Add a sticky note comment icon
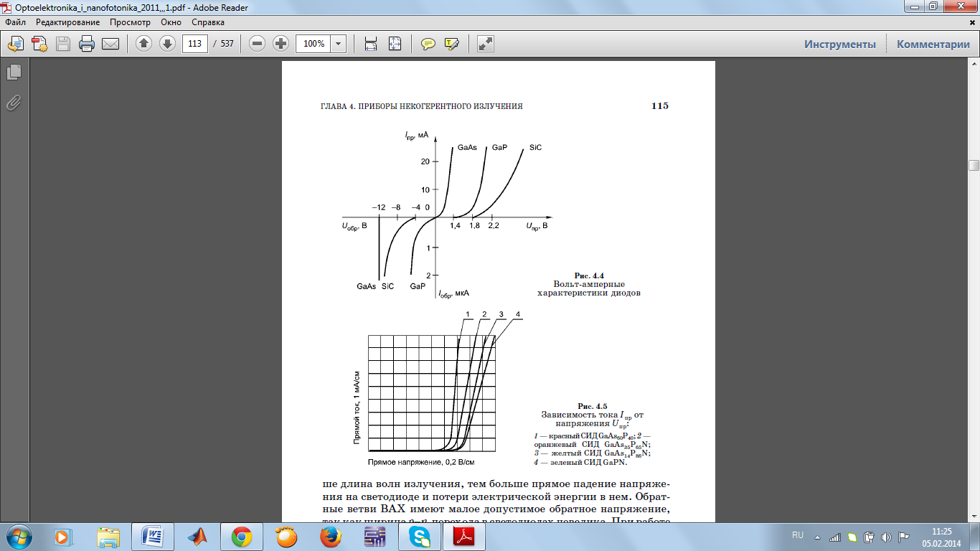Screen dimensions: 980x551 pyautogui.click(x=428, y=44)
